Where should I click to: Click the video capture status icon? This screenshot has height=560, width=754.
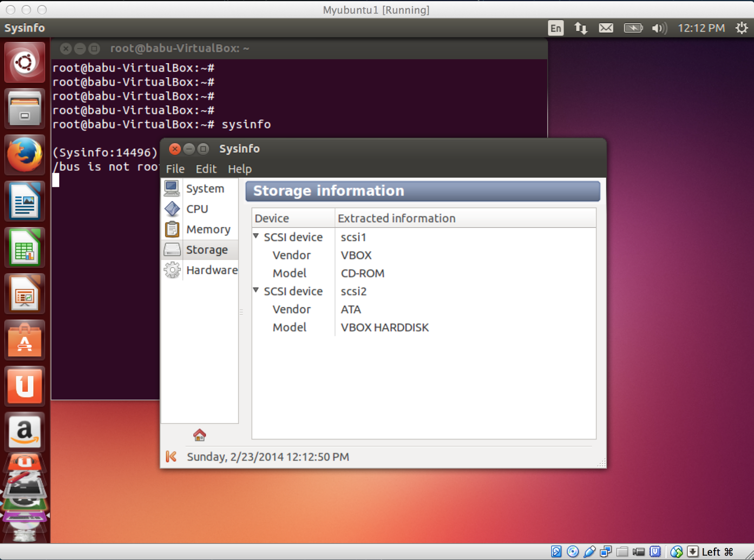click(x=638, y=552)
